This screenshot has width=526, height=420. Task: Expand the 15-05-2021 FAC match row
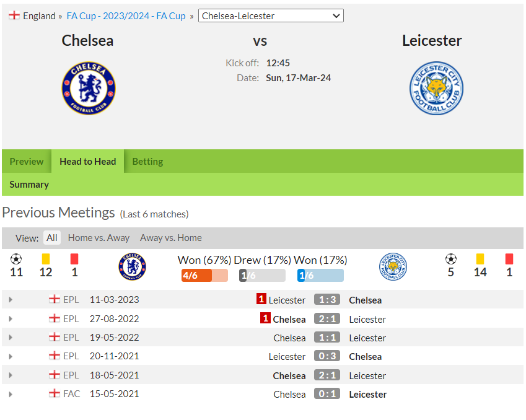tap(11, 394)
